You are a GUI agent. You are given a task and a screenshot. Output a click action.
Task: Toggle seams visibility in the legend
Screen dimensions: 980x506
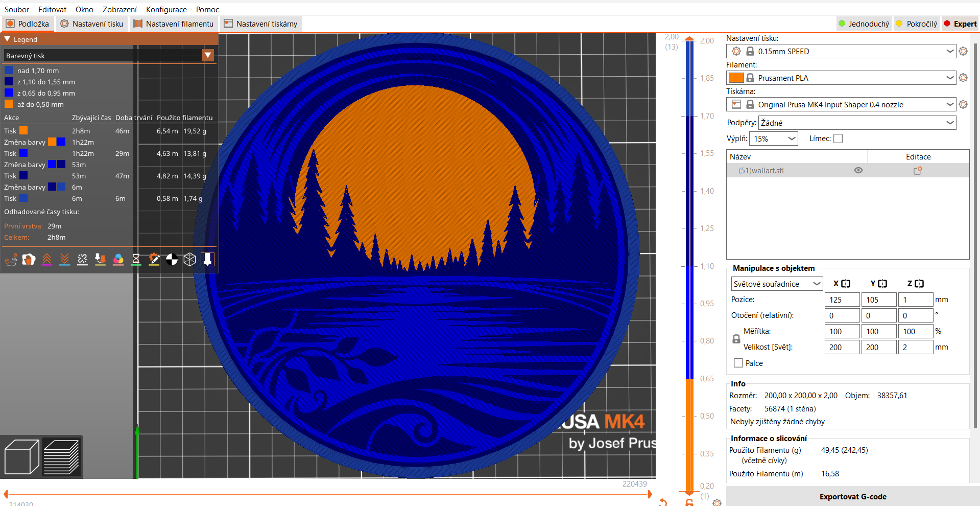click(x=82, y=259)
